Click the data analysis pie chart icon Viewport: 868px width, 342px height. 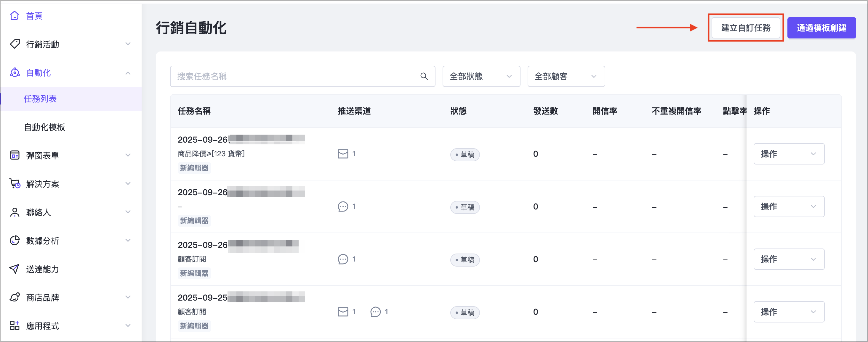click(x=15, y=240)
